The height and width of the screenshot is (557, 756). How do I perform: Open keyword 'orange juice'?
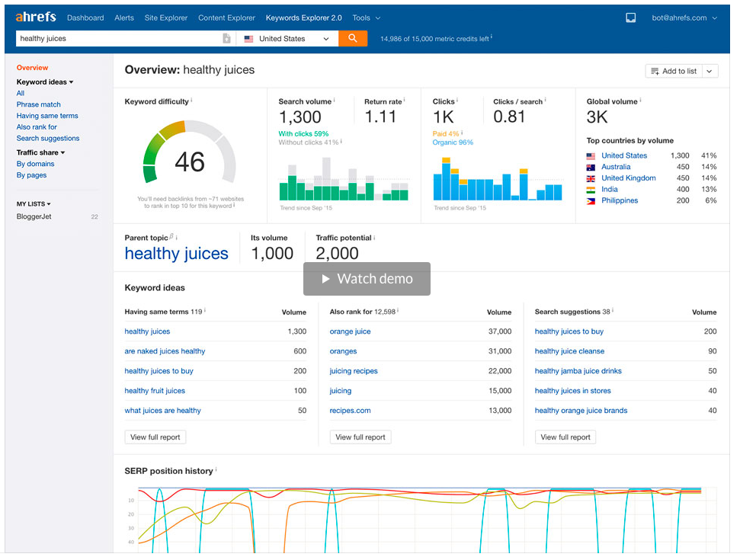pyautogui.click(x=350, y=331)
